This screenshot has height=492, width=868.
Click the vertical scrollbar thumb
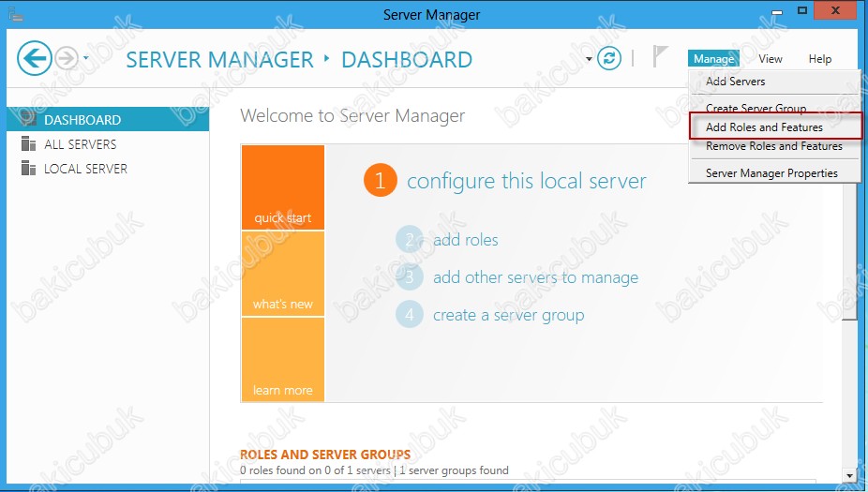coord(849,252)
